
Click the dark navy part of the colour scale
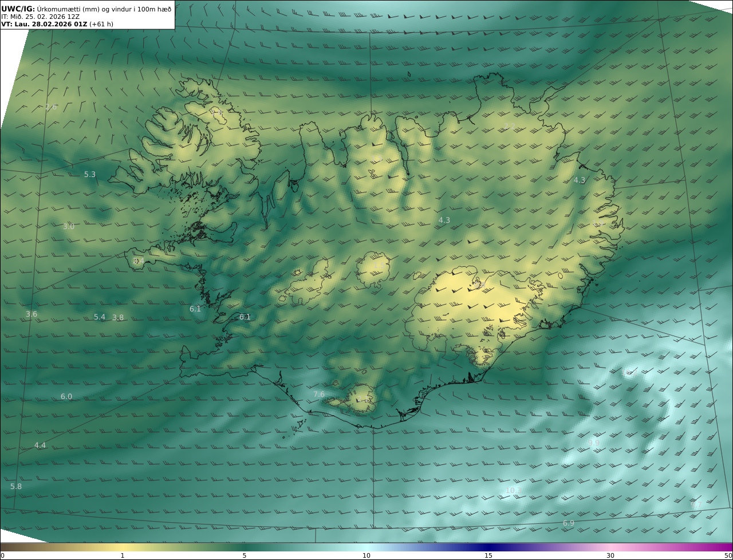488,547
